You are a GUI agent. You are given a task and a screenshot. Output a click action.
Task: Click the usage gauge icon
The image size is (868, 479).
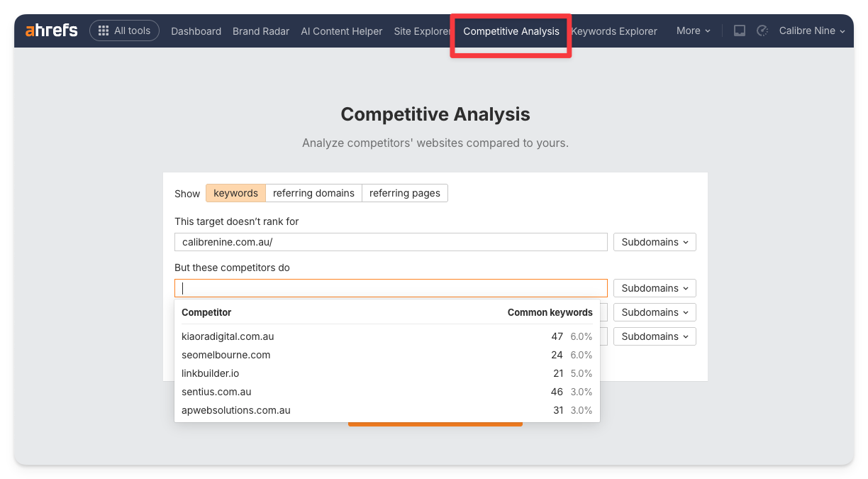click(x=762, y=31)
